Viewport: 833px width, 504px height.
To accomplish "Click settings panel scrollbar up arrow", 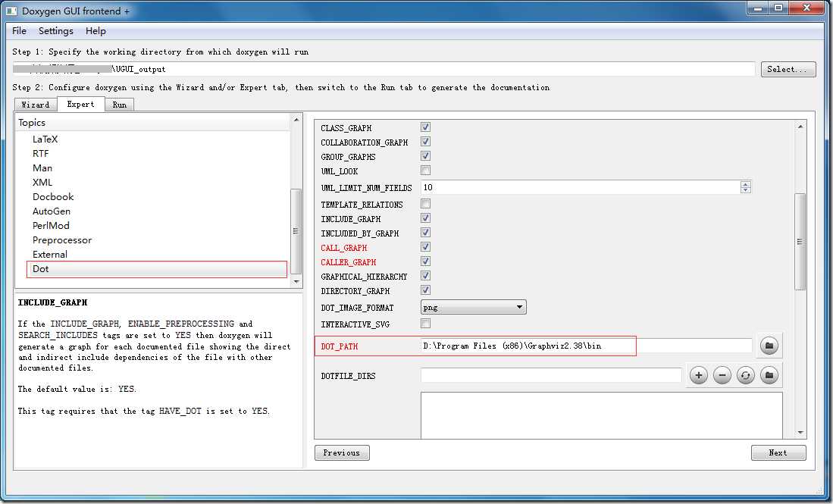I will click(x=800, y=127).
